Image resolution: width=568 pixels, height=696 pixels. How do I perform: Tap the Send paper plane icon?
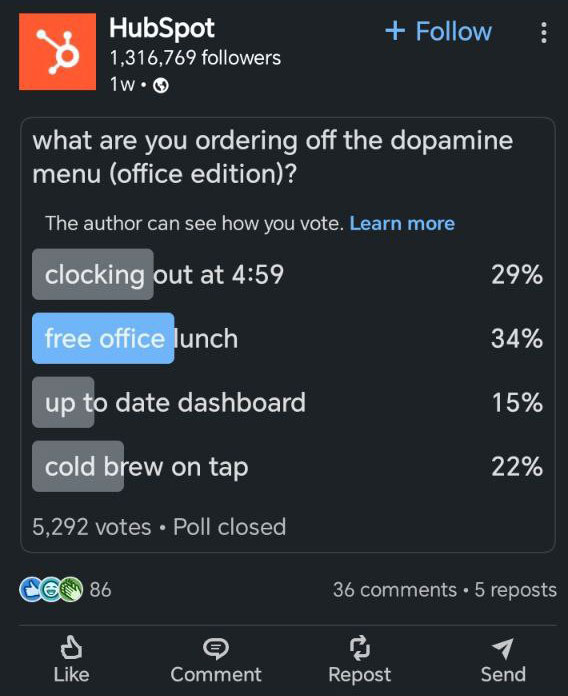click(503, 648)
